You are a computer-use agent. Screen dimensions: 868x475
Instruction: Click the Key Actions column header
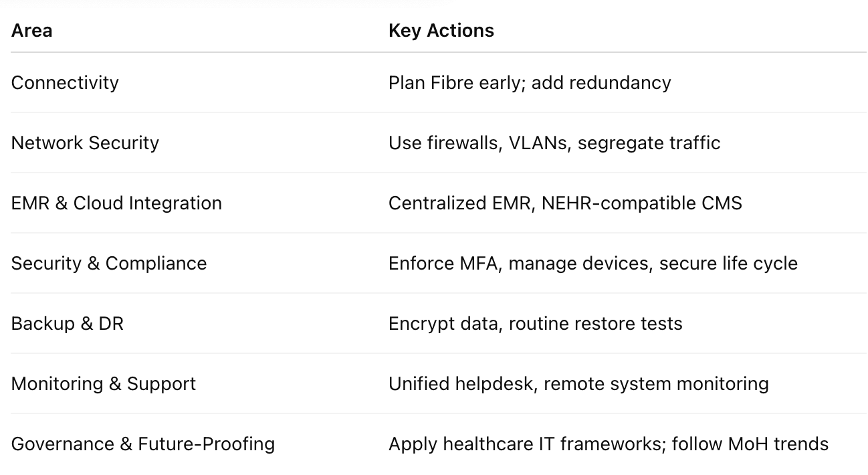pos(441,31)
